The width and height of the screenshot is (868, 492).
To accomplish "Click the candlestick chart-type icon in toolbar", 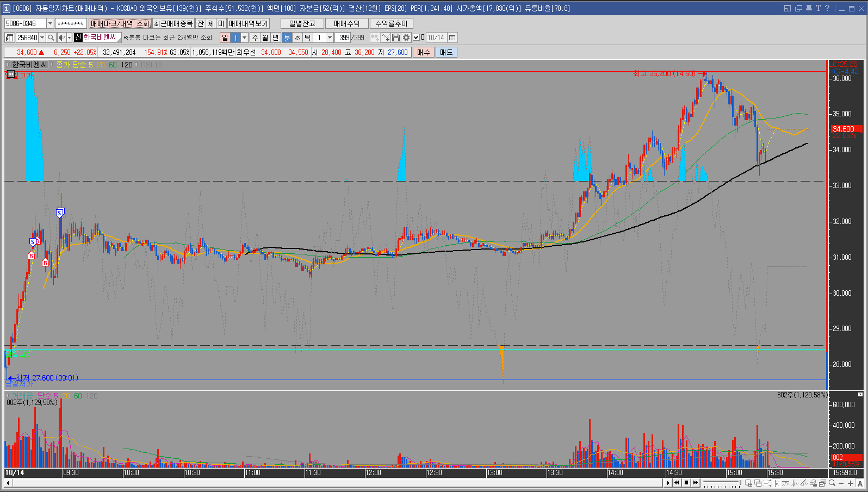I will click(375, 38).
